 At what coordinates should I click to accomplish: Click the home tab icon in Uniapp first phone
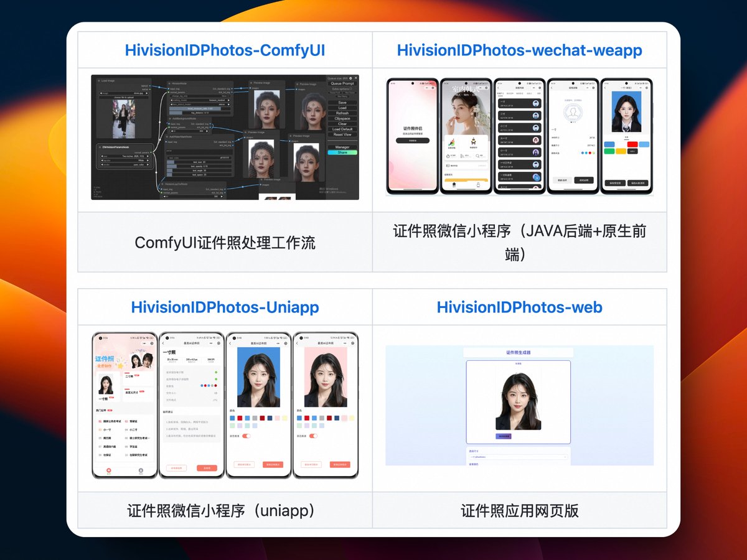108,470
